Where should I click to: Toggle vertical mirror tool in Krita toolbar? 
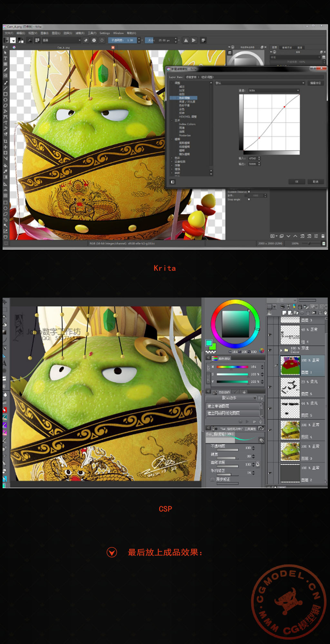pos(194,40)
